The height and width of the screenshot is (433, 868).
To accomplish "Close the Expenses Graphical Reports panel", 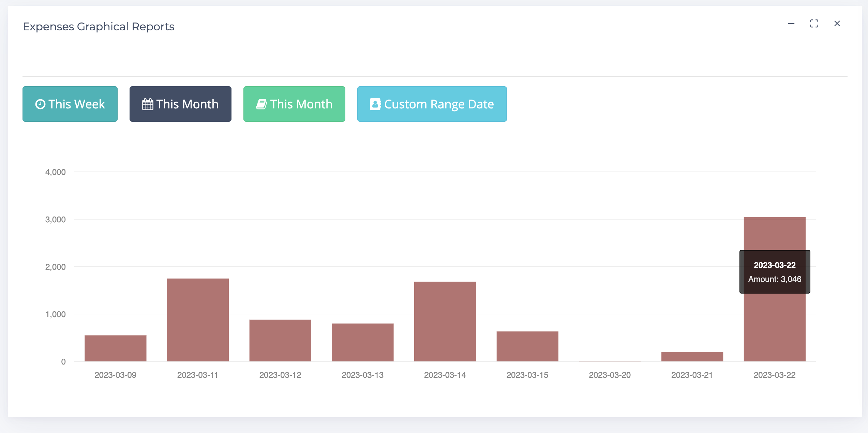I will point(837,24).
